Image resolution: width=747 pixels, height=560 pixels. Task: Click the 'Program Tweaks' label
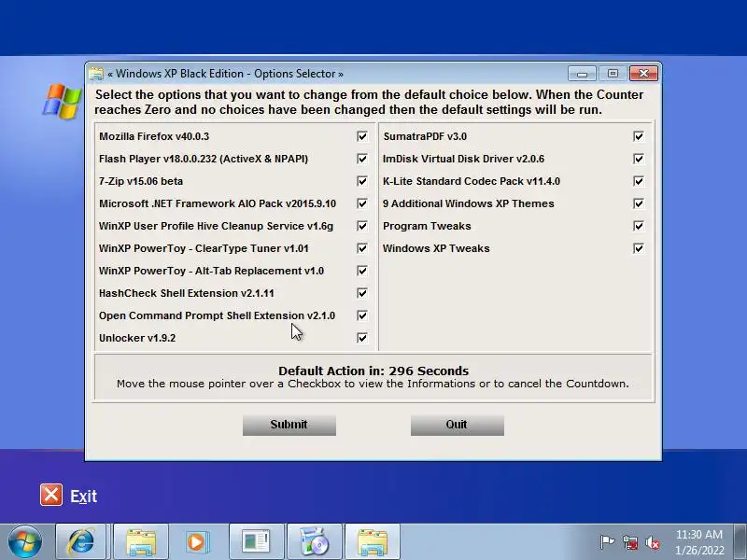pyautogui.click(x=428, y=226)
